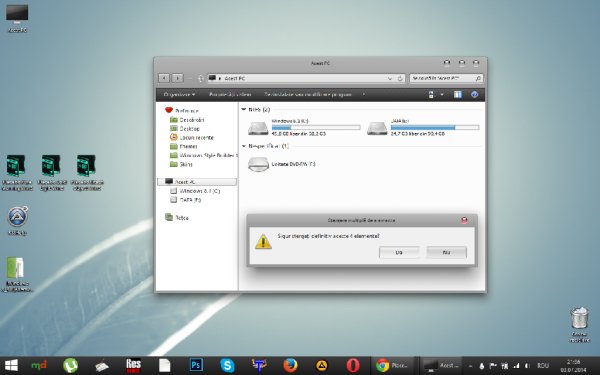Switch to the Chrome taskbar window

tap(393, 366)
